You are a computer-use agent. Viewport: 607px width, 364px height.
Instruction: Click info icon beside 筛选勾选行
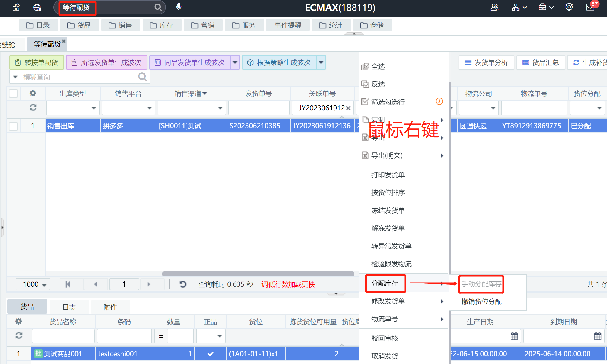click(x=439, y=101)
